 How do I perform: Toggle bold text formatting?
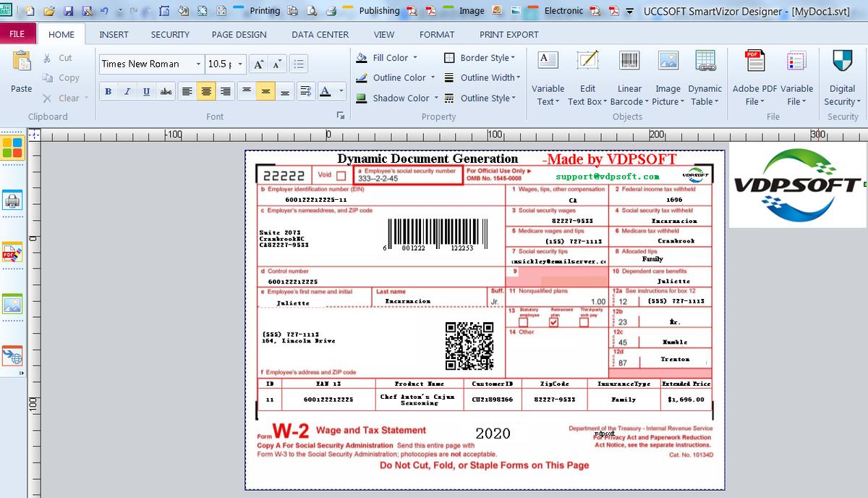(x=108, y=91)
